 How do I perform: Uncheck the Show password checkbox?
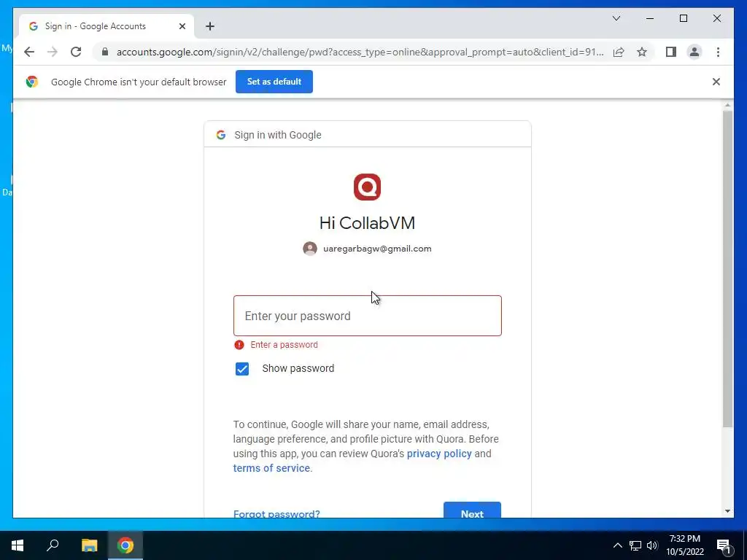click(x=242, y=368)
